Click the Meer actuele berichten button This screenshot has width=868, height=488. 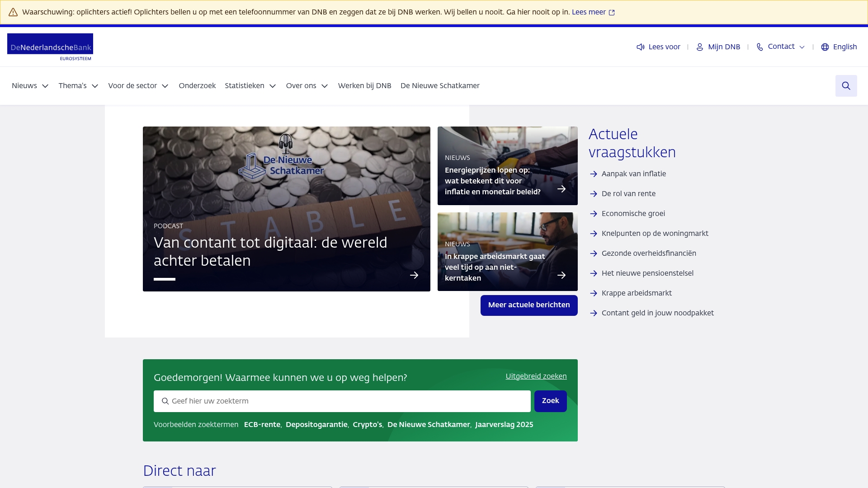click(x=529, y=305)
